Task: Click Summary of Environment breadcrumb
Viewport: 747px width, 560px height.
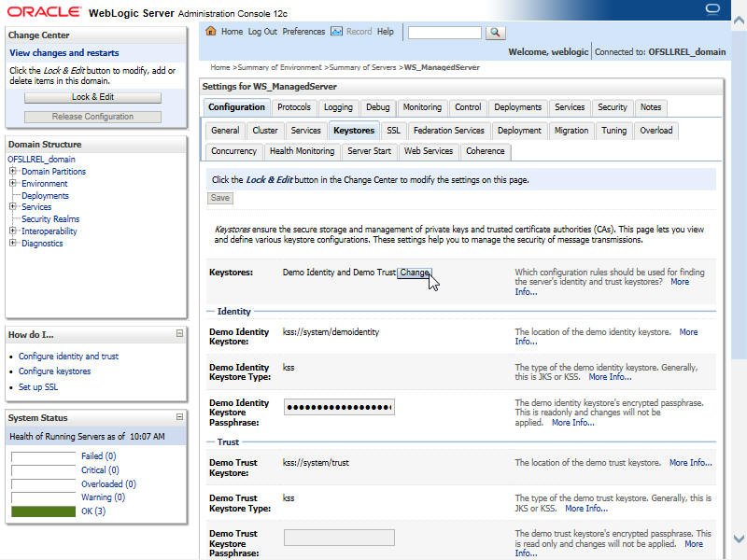Action: [279, 67]
